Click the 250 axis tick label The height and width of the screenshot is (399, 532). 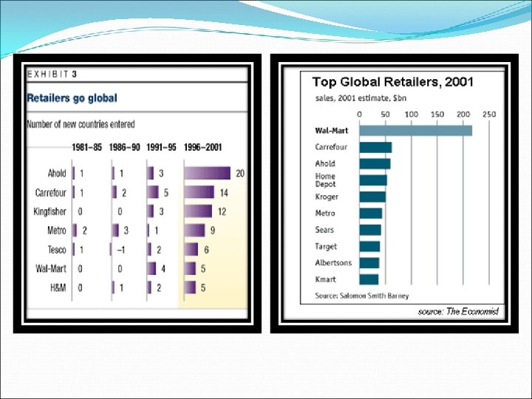[x=489, y=115]
